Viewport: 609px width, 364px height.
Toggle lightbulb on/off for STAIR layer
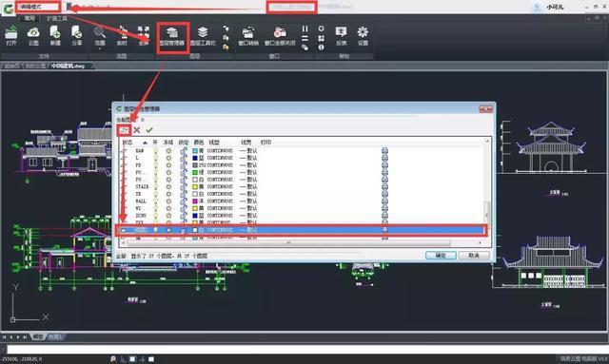[x=155, y=186]
